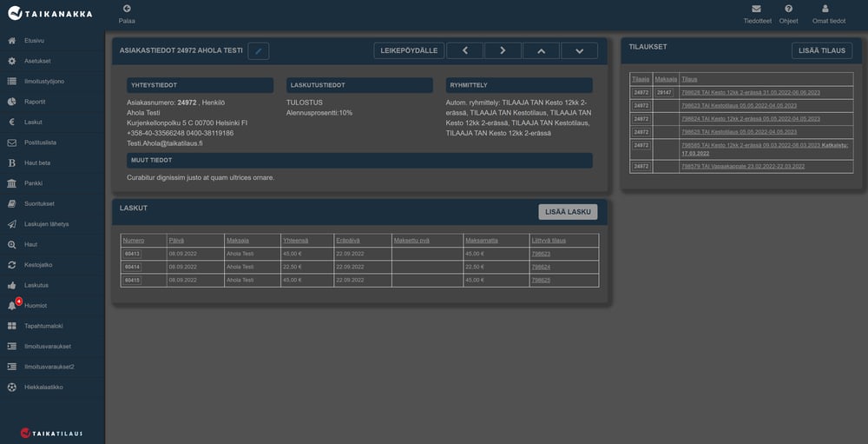Go to next customer with right chevron
Screen dimensions: 868x444
[503, 50]
